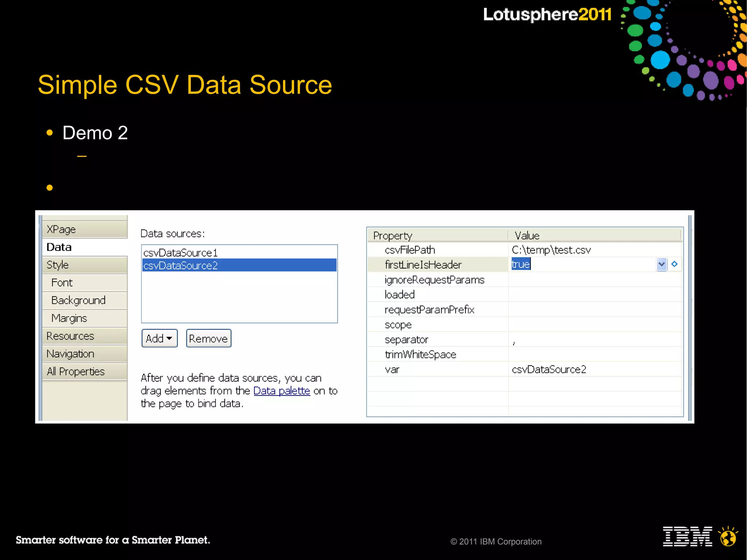Select the separator property row
The image size is (747, 560).
coord(525,340)
